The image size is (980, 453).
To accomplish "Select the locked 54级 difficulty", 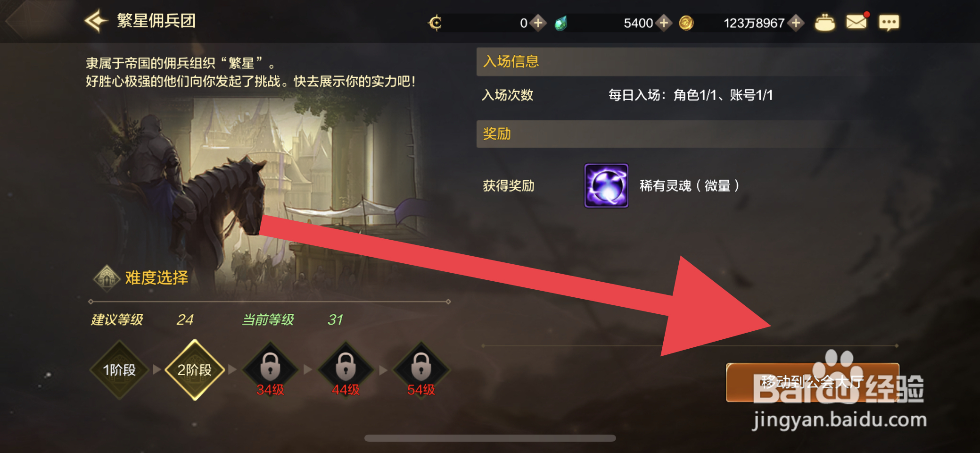I will [421, 370].
